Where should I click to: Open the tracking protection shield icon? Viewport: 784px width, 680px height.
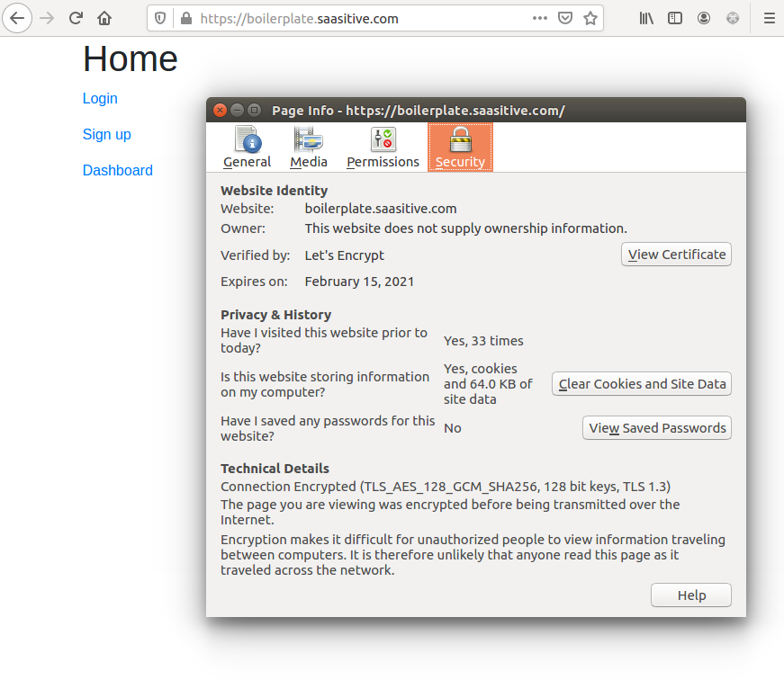[x=160, y=18]
